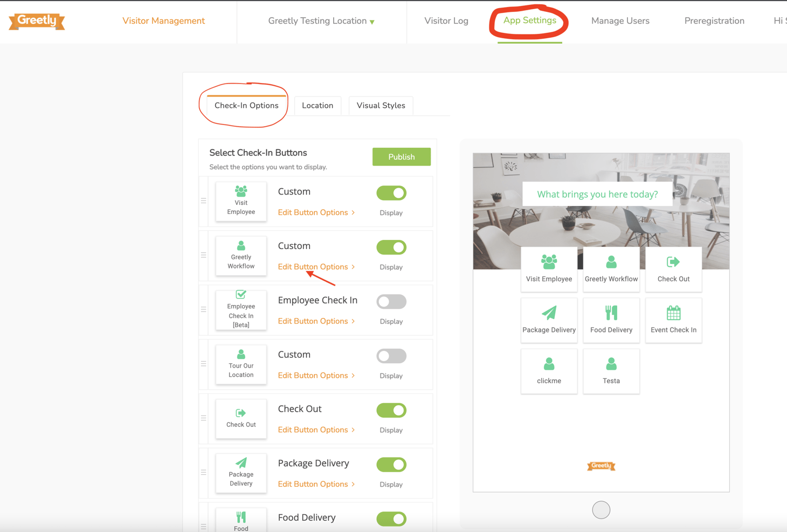This screenshot has width=787, height=532.
Task: Click 'Food Delivery' row title
Action: 307,517
